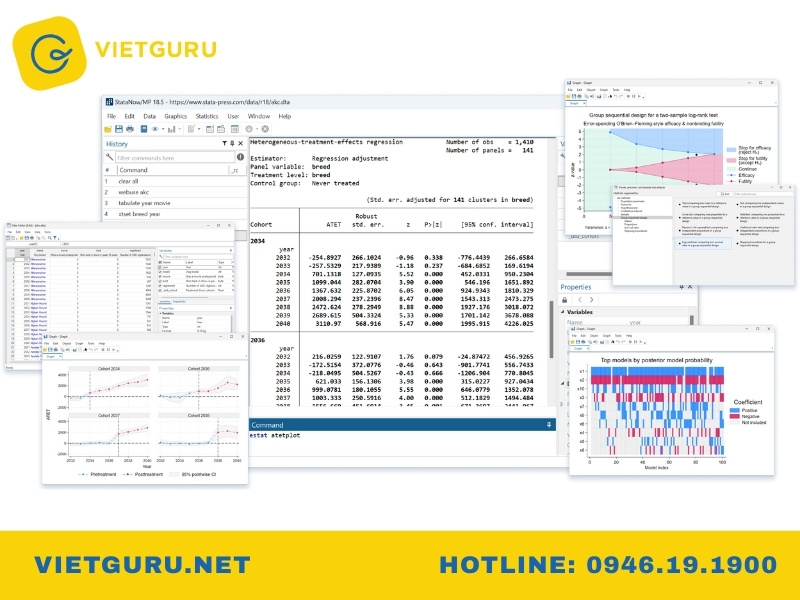Image resolution: width=800 pixels, height=600 pixels.
Task: Click the 'Never treated' control group text
Action: [x=335, y=183]
